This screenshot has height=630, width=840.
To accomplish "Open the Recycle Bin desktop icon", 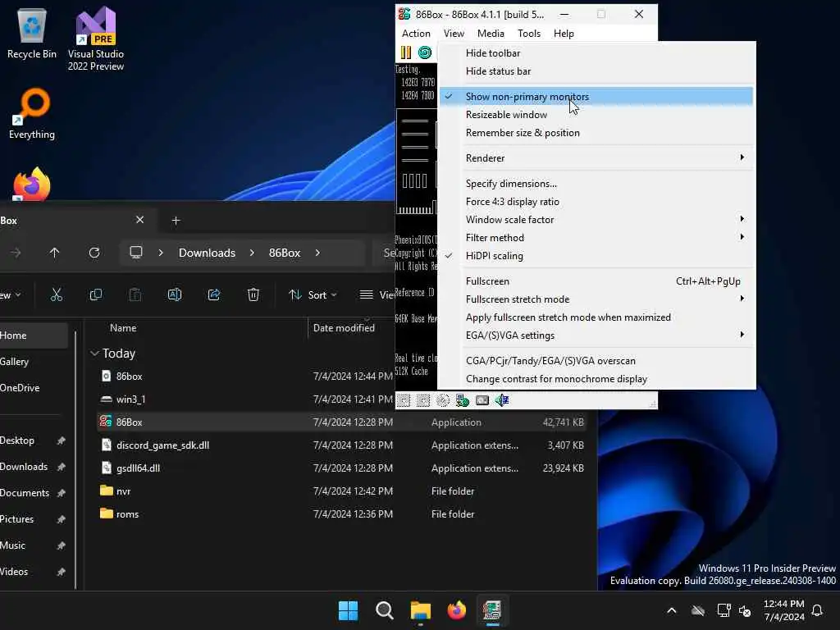I will coord(32,33).
